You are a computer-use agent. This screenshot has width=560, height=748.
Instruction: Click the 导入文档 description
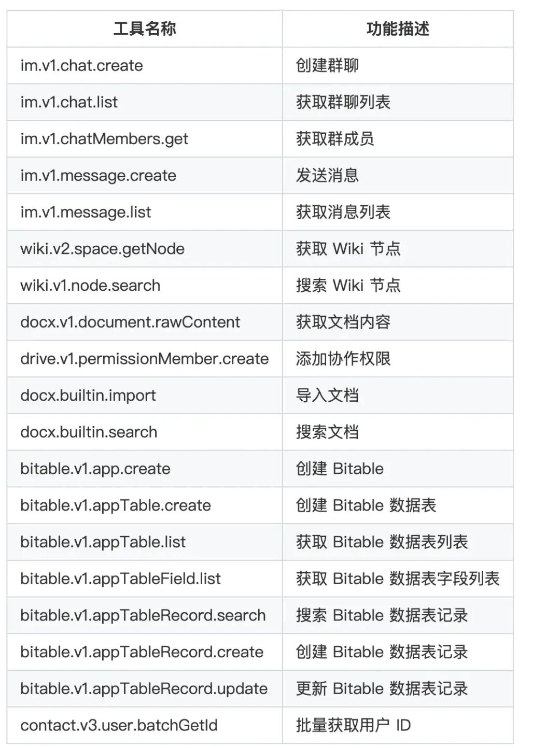(327, 396)
